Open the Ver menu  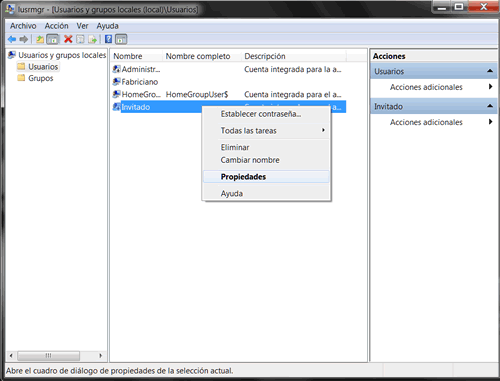click(x=82, y=26)
